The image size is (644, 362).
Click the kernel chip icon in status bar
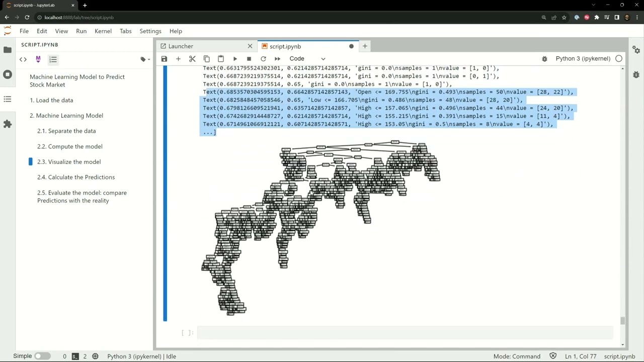pyautogui.click(x=95, y=356)
